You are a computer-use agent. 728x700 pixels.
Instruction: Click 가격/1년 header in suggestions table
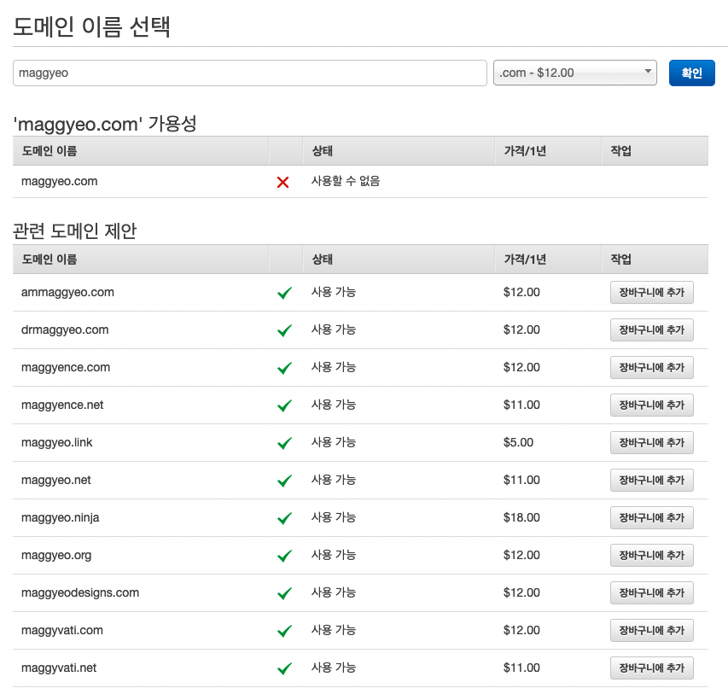click(x=525, y=260)
